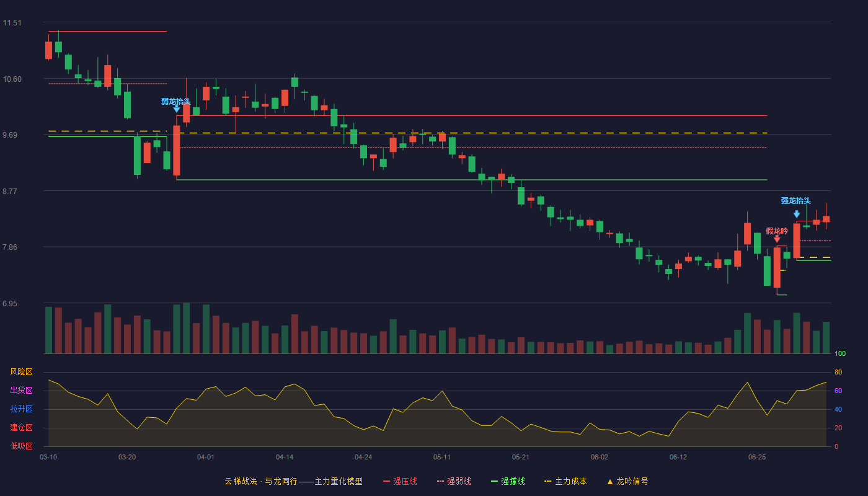Click the red 0 indicator scale value
This screenshot has height=496, width=868.
[x=836, y=446]
